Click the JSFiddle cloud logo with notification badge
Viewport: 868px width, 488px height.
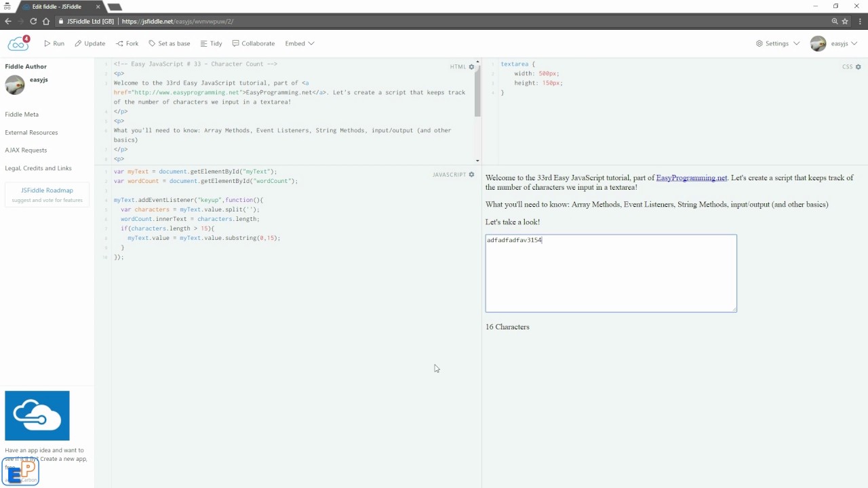click(x=19, y=43)
